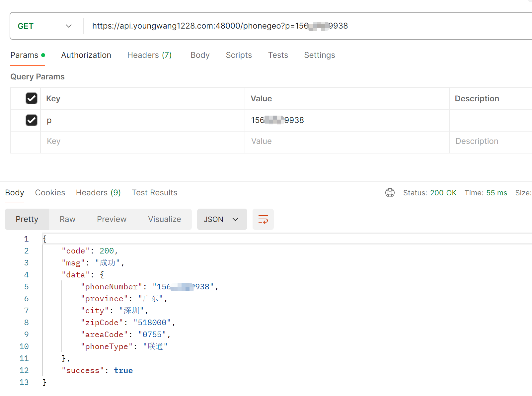Click the empty Description placeholder field
532x396 pixels.
click(491, 142)
